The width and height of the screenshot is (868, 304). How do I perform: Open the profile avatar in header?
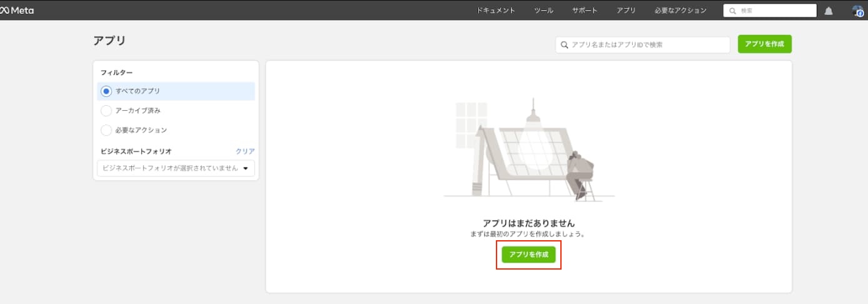(x=858, y=11)
